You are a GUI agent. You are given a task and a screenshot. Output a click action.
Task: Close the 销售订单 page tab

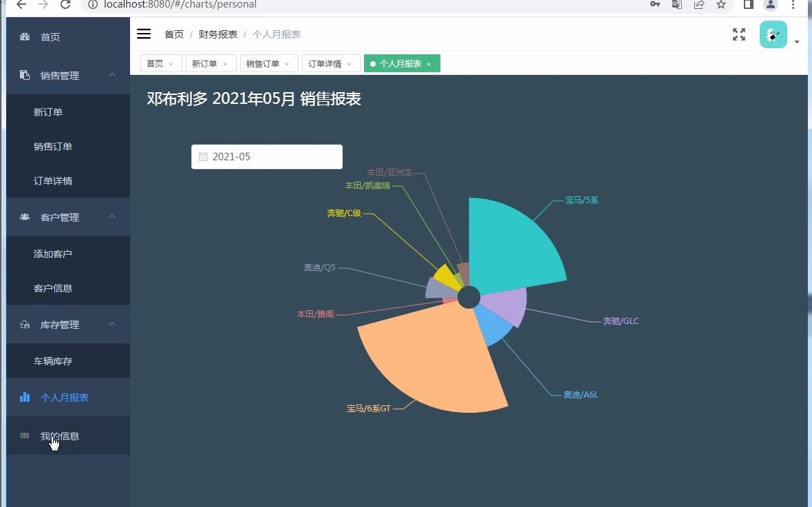point(287,64)
